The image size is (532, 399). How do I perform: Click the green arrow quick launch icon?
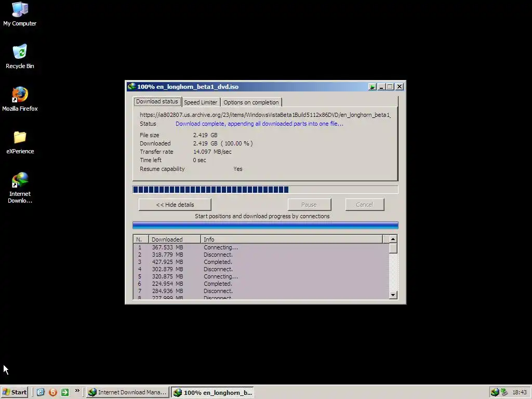(x=65, y=392)
